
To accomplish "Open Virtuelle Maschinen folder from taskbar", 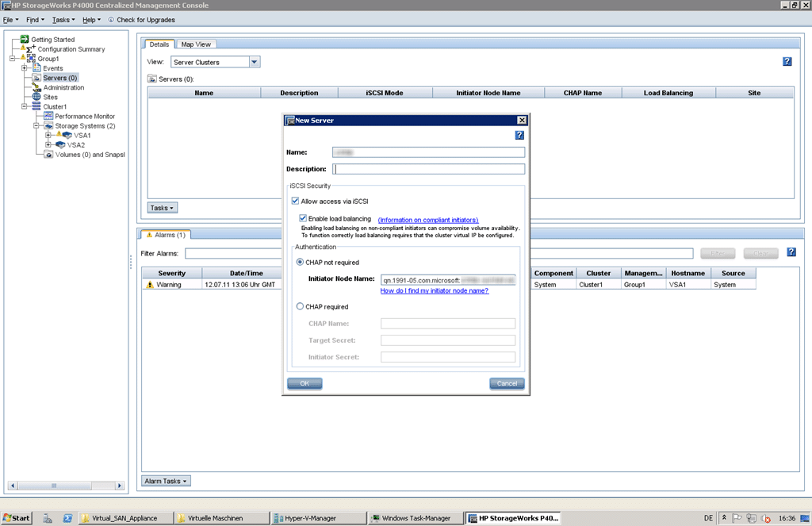I will point(222,518).
